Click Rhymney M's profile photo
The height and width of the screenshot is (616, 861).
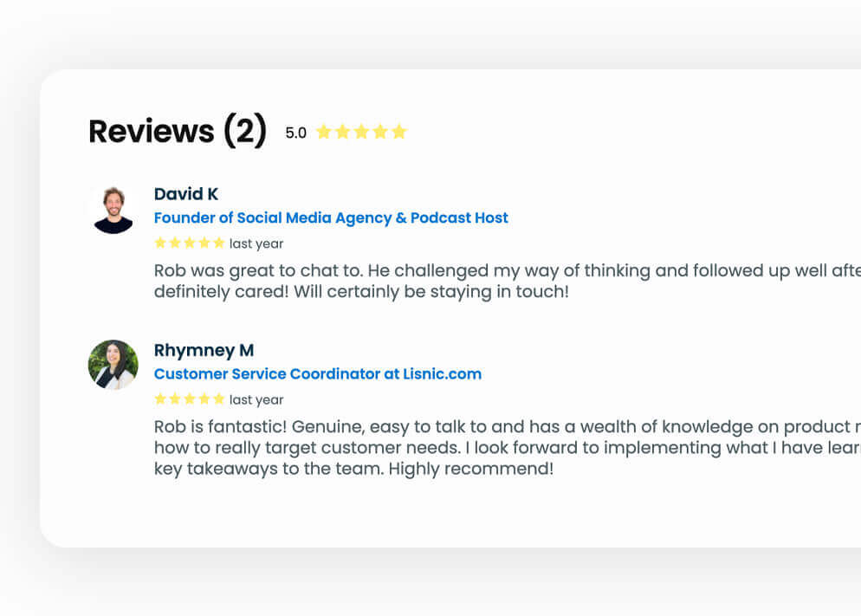pos(113,365)
